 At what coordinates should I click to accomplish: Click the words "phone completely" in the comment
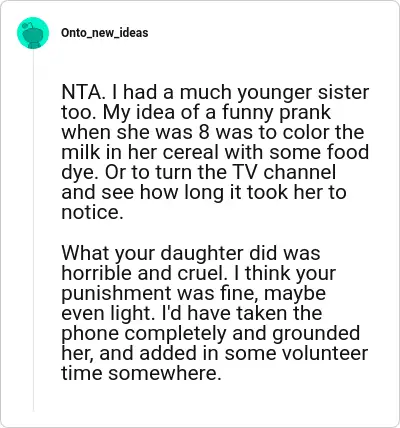click(144, 334)
